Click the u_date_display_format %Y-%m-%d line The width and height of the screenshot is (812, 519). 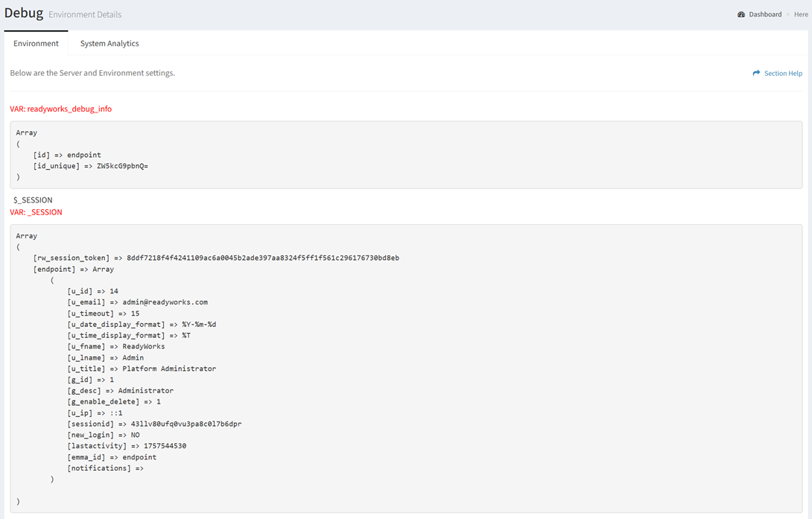142,325
